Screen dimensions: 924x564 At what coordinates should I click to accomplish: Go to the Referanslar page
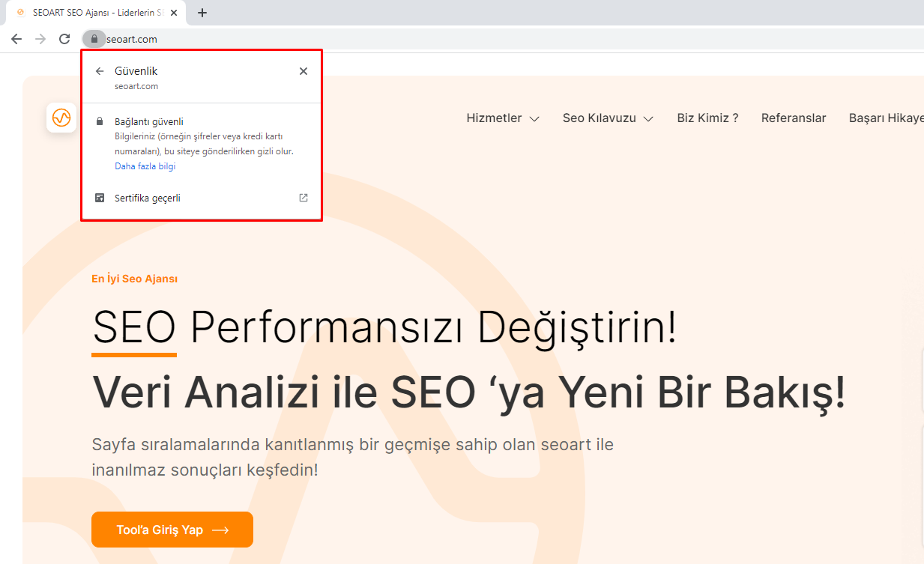click(794, 118)
